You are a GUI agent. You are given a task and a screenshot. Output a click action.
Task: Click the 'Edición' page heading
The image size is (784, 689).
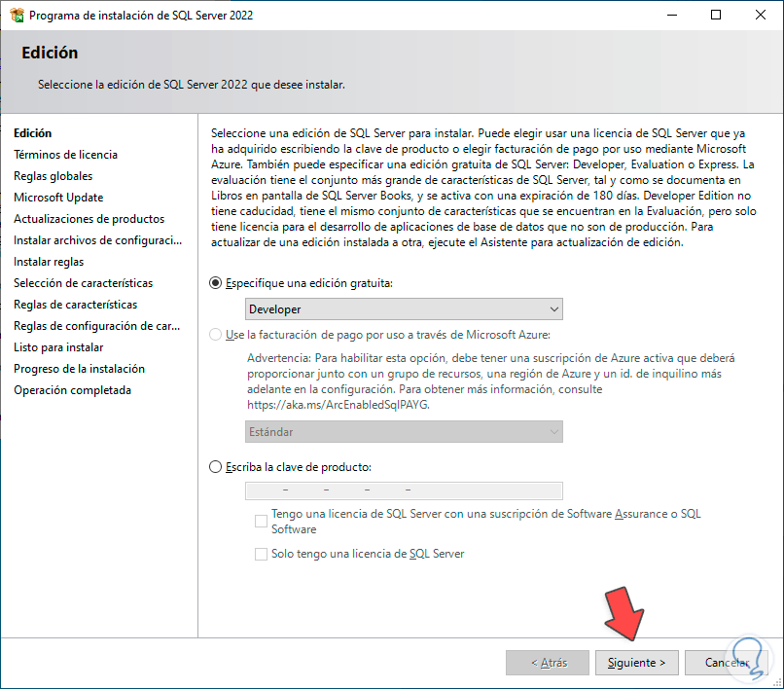click(x=50, y=53)
